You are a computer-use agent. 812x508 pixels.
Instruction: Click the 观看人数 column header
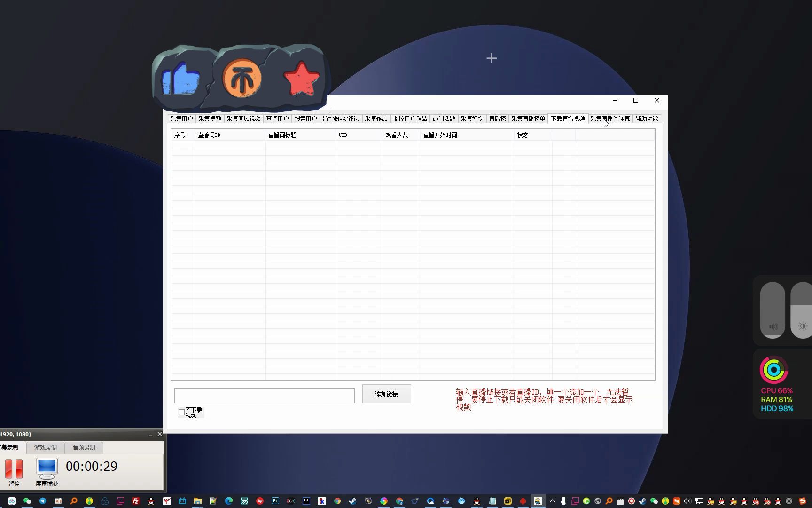point(402,135)
